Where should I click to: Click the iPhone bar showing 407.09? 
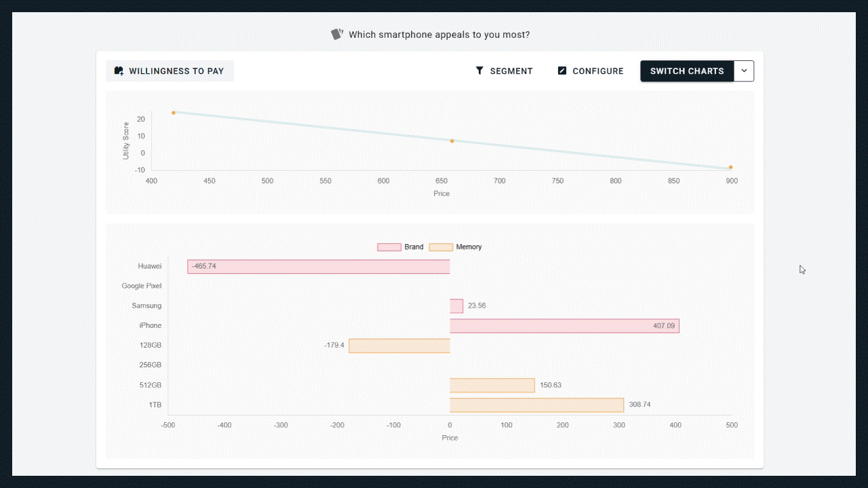pos(564,326)
